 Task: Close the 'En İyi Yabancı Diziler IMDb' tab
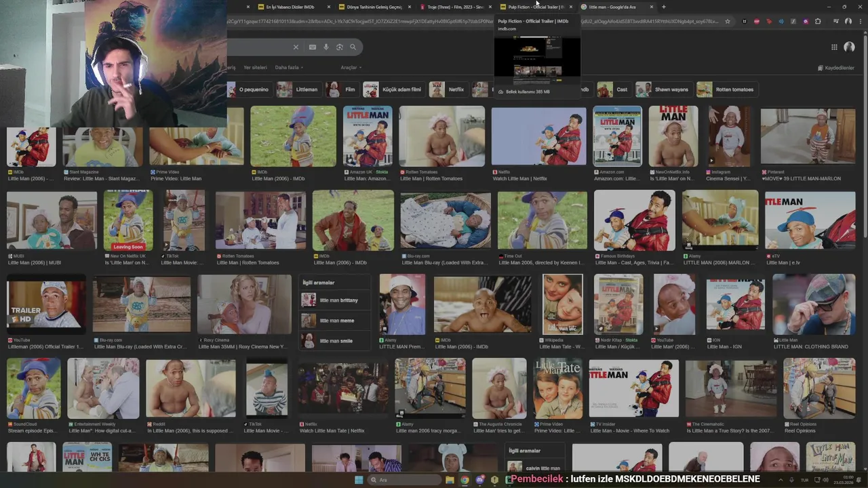point(329,7)
